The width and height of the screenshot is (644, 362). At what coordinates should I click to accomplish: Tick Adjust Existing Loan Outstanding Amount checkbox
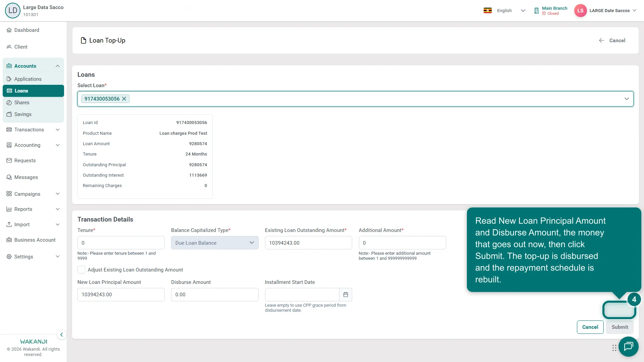[81, 270]
